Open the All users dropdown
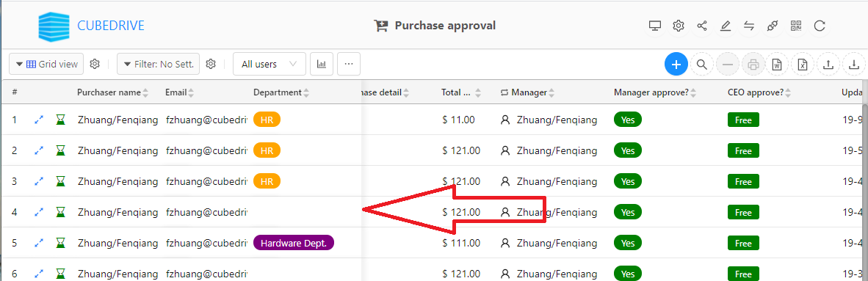Image resolution: width=868 pixels, height=281 pixels. 269,64
